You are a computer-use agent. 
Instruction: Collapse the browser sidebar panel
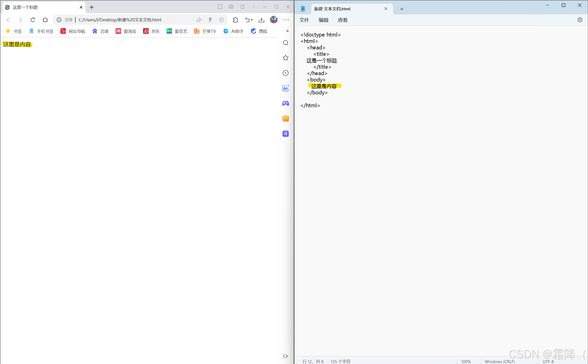pyautogui.click(x=285, y=356)
